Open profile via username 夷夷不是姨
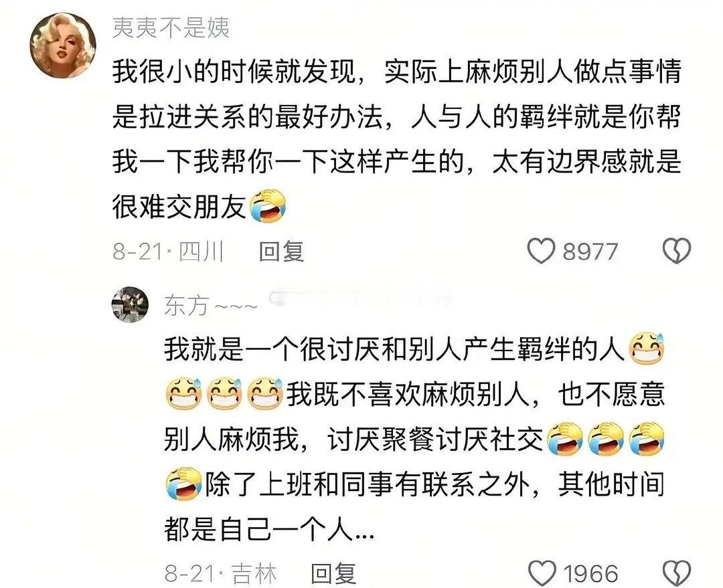Viewport: 723px width, 588px height. pyautogui.click(x=171, y=28)
